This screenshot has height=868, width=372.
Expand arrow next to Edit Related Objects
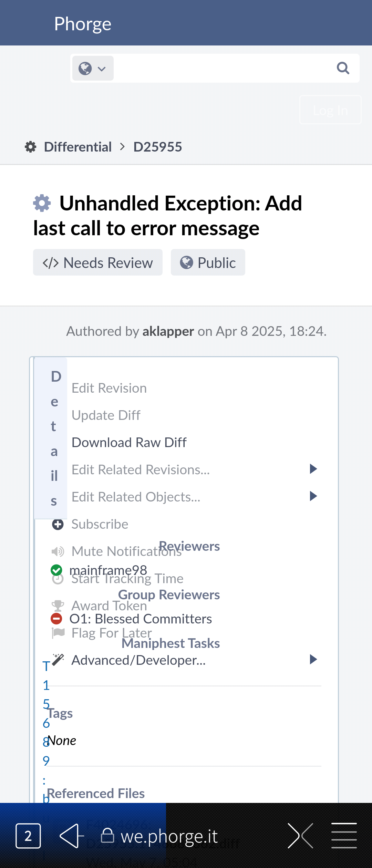[313, 496]
